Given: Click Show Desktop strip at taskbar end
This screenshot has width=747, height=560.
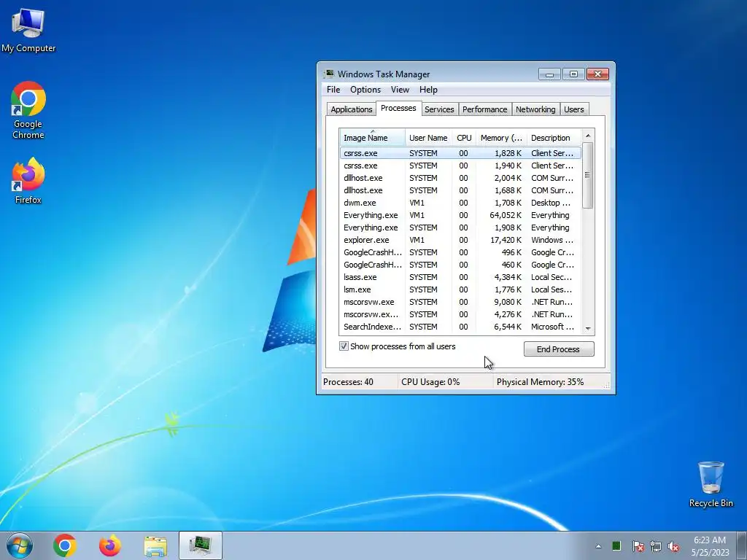Looking at the screenshot, I should point(742,545).
